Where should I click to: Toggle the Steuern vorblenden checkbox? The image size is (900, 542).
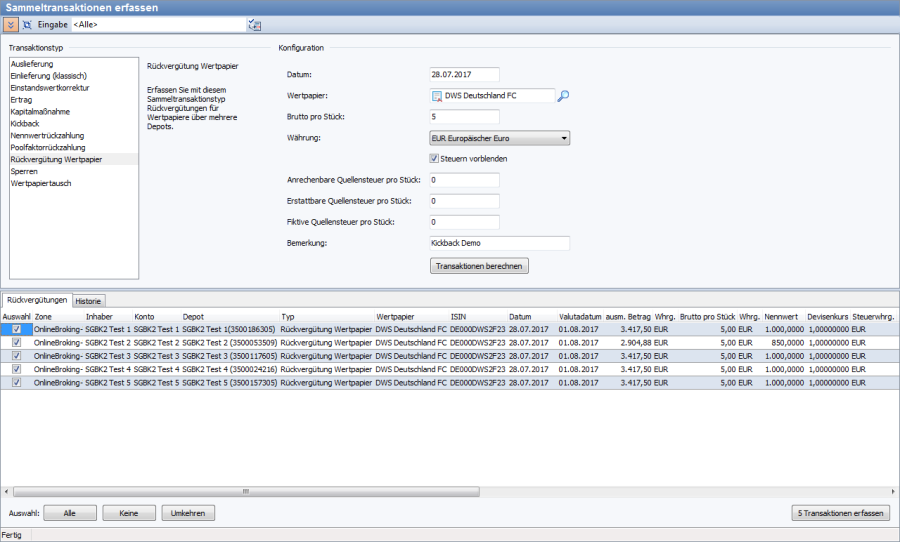(x=434, y=158)
